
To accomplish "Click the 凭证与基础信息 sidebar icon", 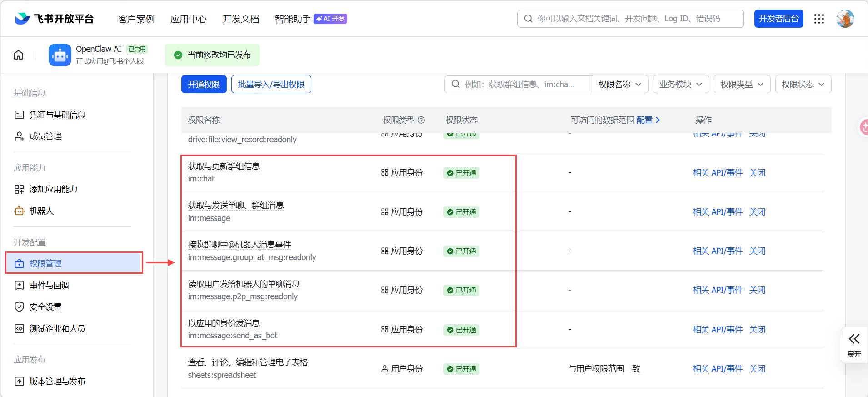I will tap(19, 115).
